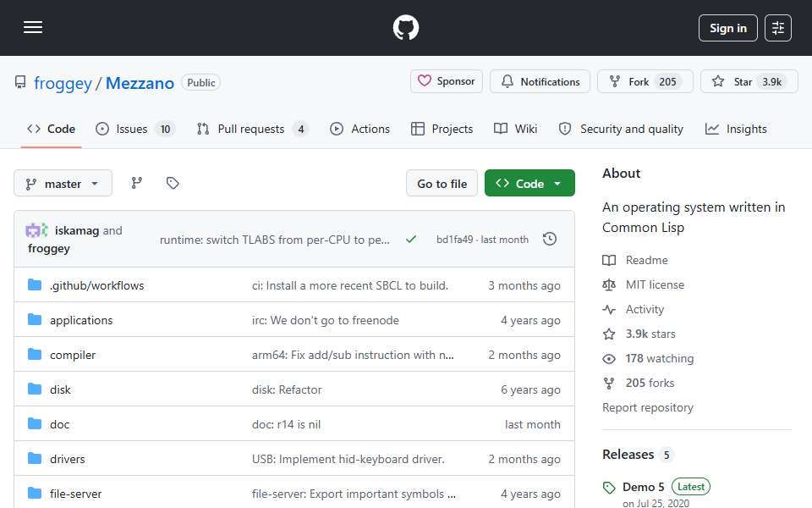812x508 pixels.
Task: Click the green commit status checkmark
Action: tap(411, 240)
